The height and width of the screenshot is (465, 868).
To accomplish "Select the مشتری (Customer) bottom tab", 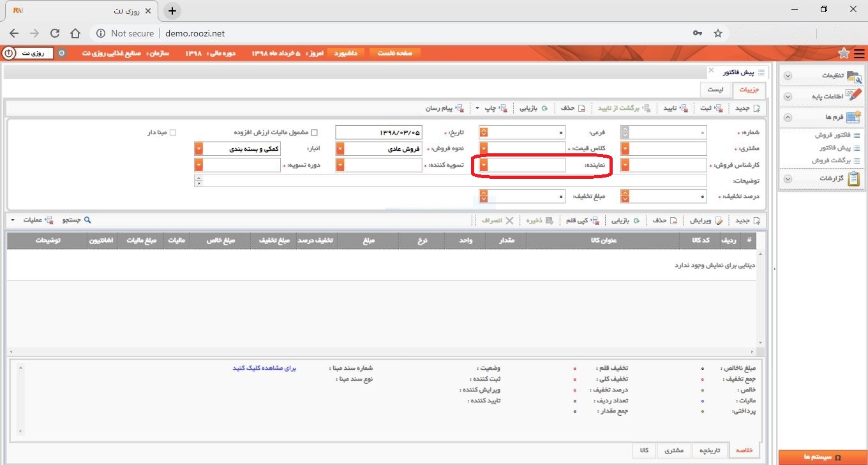I will point(674,450).
